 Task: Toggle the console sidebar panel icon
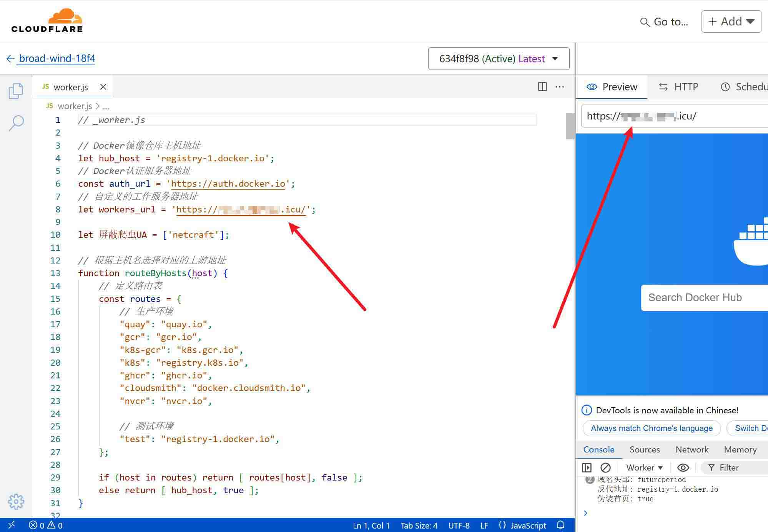point(587,467)
